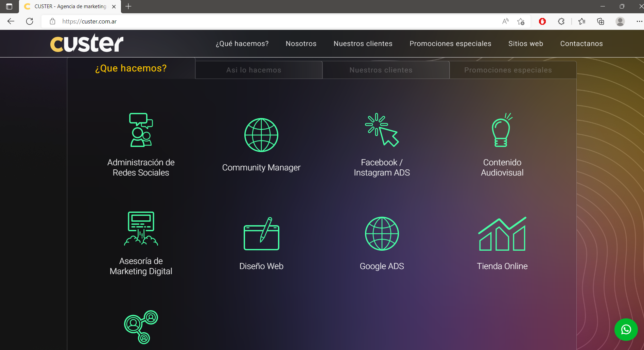The width and height of the screenshot is (644, 350).
Task: Open the ¿Qué hacemos? navigation link
Action: point(242,44)
